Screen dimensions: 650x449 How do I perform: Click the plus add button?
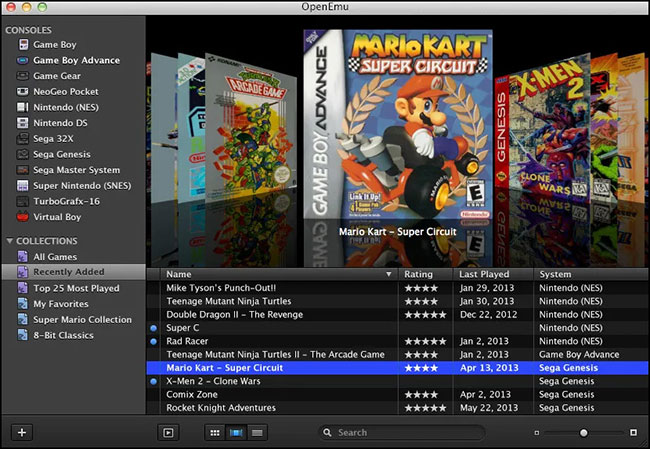[22, 432]
